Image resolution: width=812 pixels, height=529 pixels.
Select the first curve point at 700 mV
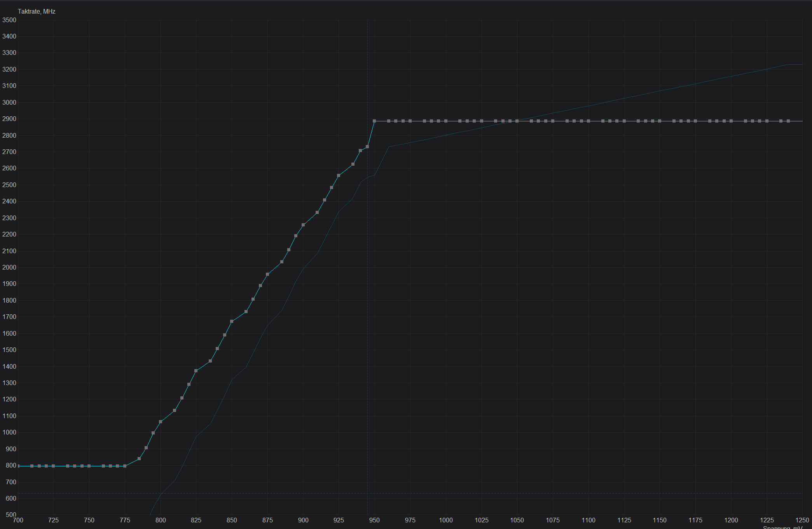[x=18, y=466]
